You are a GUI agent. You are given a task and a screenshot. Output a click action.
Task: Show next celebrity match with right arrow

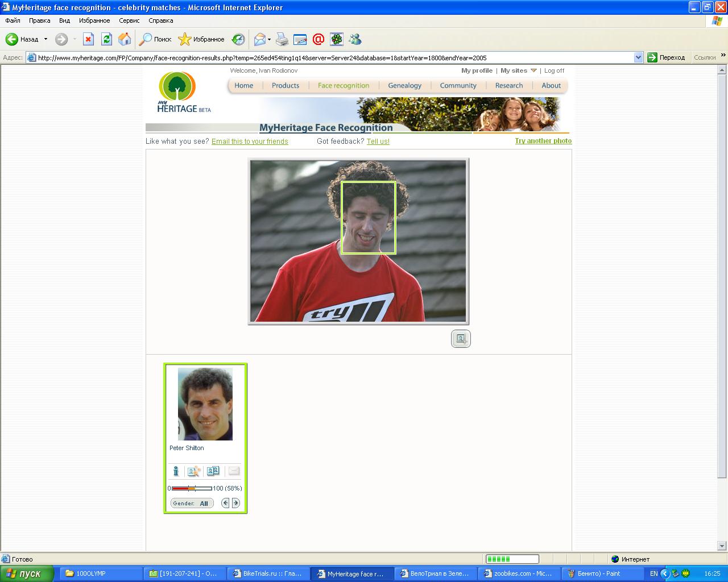[235, 503]
